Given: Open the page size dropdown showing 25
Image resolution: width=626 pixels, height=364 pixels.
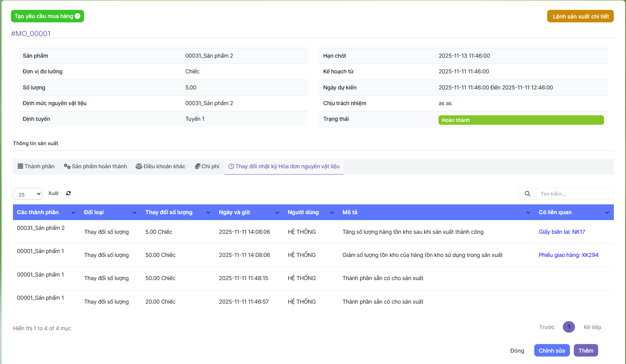Looking at the screenshot, I should [27, 194].
